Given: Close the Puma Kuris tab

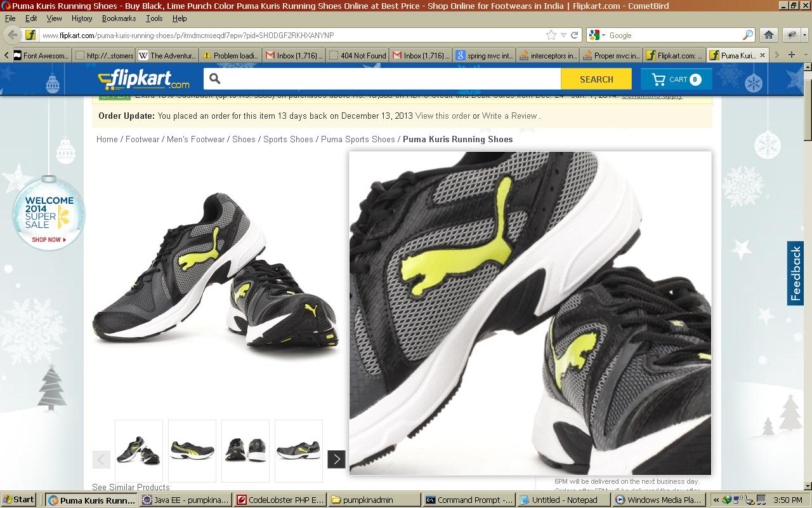Looking at the screenshot, I should click(763, 55).
